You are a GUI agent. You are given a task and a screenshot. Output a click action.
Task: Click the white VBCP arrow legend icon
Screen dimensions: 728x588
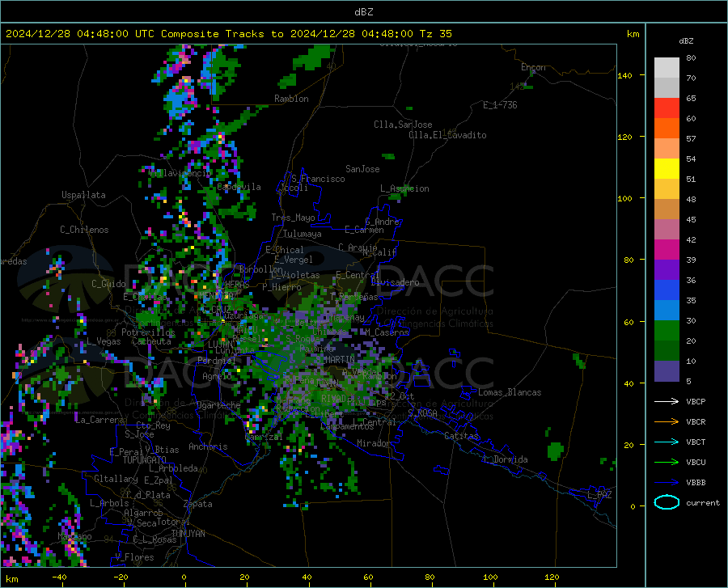pyautogui.click(x=667, y=401)
